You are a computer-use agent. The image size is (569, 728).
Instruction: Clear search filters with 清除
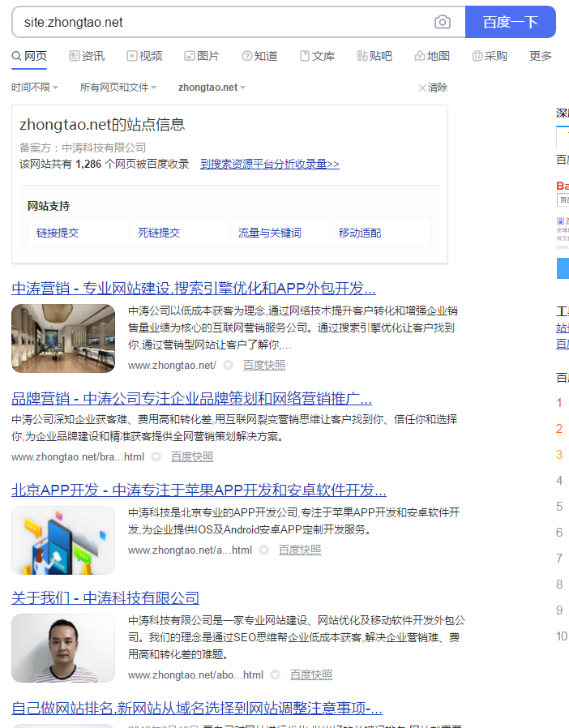[433, 88]
